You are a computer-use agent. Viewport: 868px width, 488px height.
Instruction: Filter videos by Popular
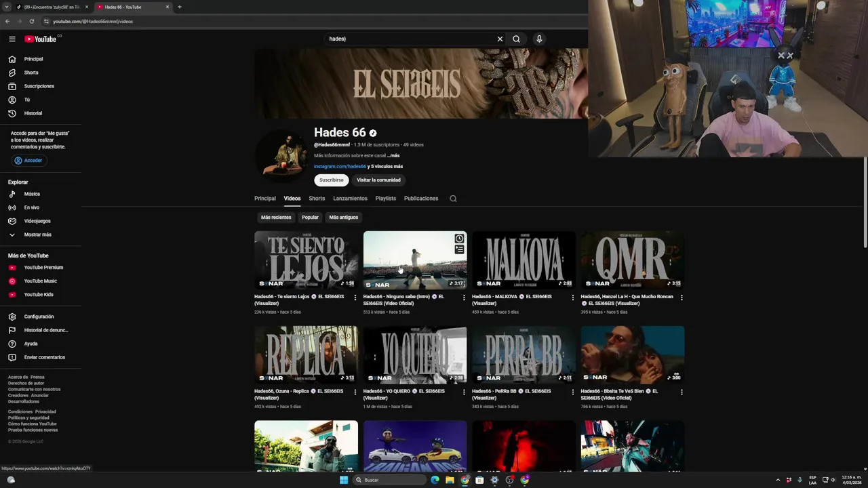(x=310, y=218)
